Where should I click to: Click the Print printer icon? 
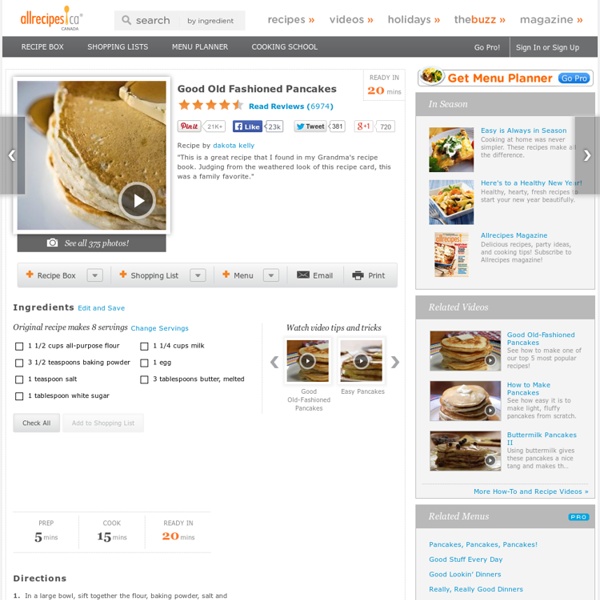pyautogui.click(x=358, y=275)
